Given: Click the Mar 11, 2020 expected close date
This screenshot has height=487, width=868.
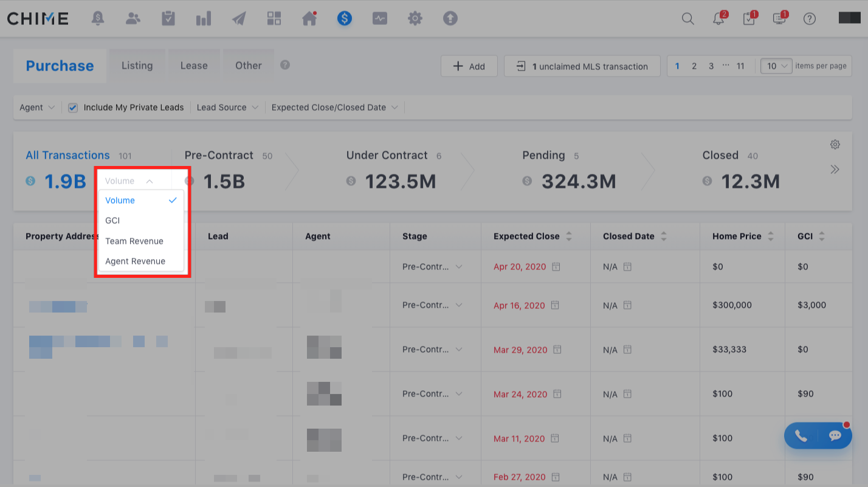Looking at the screenshot, I should point(520,438).
